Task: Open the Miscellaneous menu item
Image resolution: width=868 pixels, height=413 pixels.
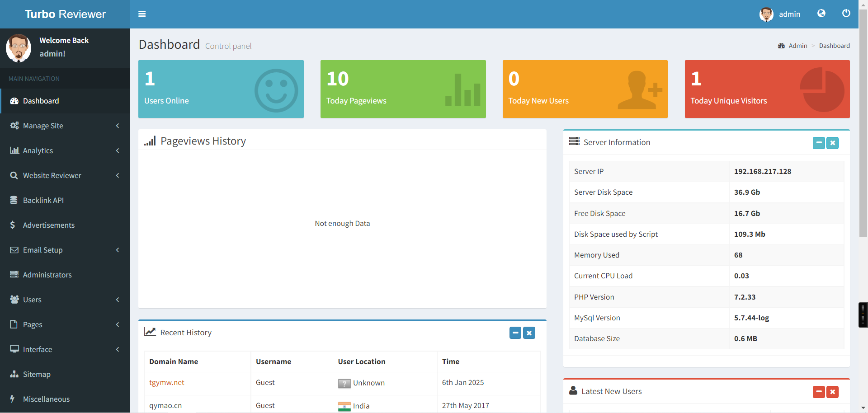Action: click(x=46, y=399)
